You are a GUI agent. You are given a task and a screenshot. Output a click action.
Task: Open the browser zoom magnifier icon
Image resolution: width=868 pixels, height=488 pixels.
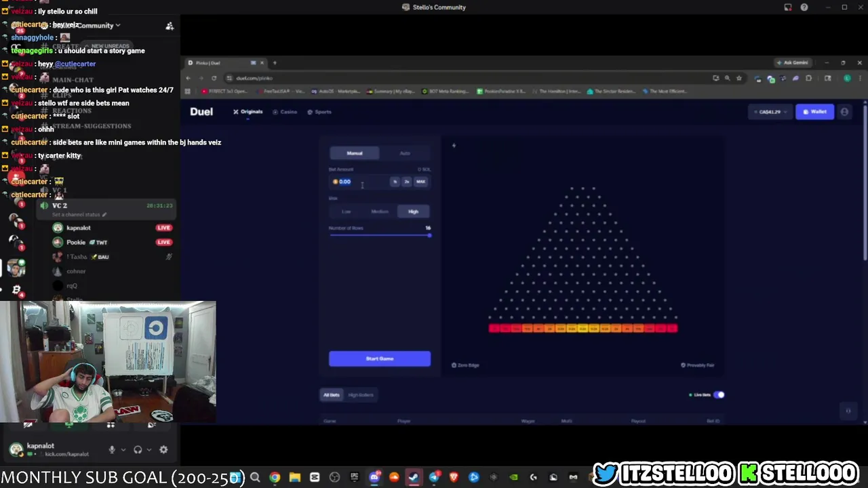pos(727,78)
